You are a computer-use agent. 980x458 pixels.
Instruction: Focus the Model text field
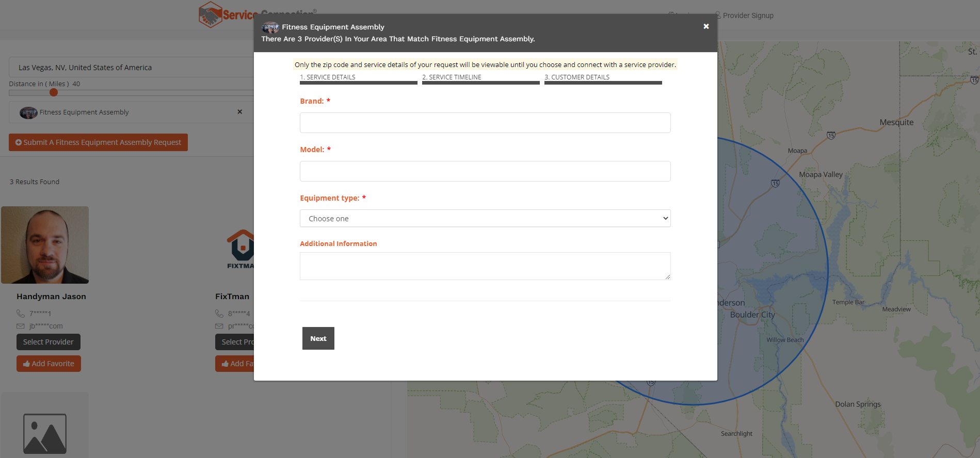(485, 171)
